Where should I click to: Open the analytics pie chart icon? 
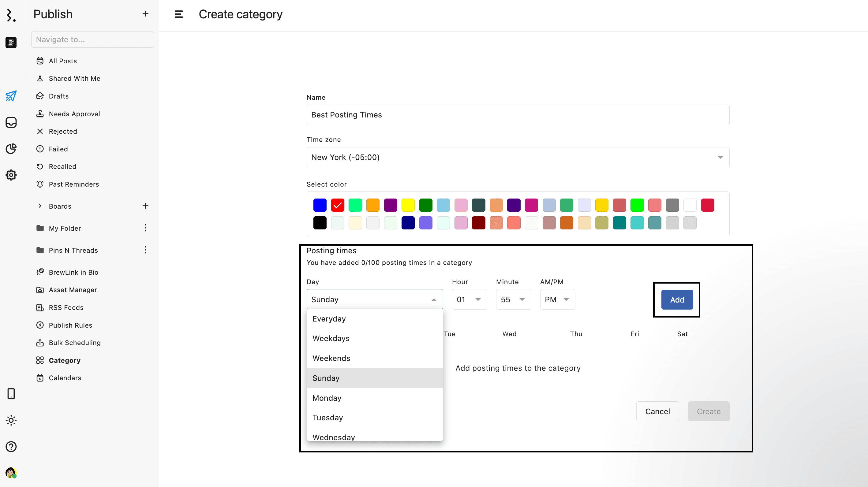coord(11,149)
